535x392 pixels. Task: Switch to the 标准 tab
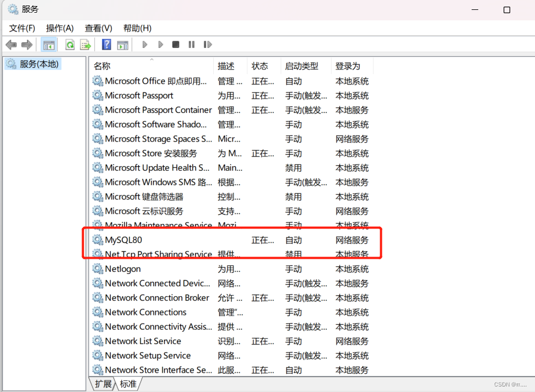coord(128,384)
